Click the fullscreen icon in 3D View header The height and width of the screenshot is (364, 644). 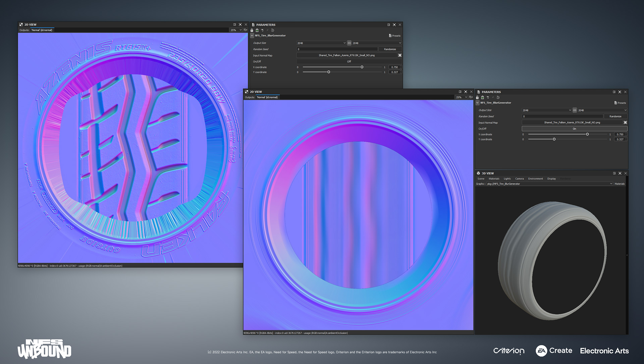[620, 173]
